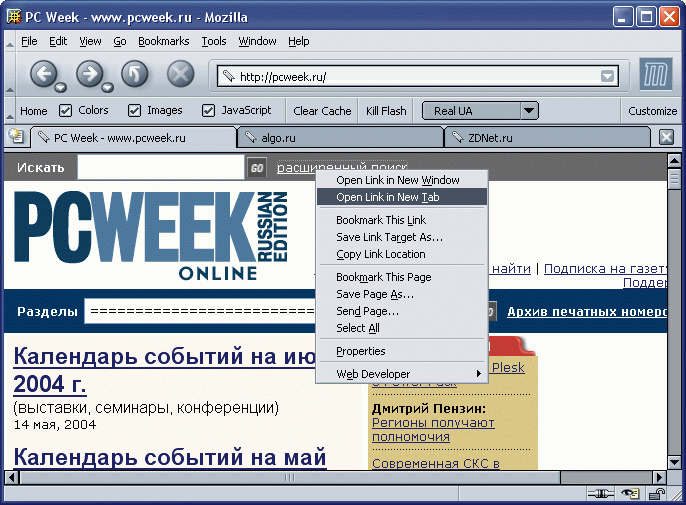Open the Window menu

click(x=257, y=41)
